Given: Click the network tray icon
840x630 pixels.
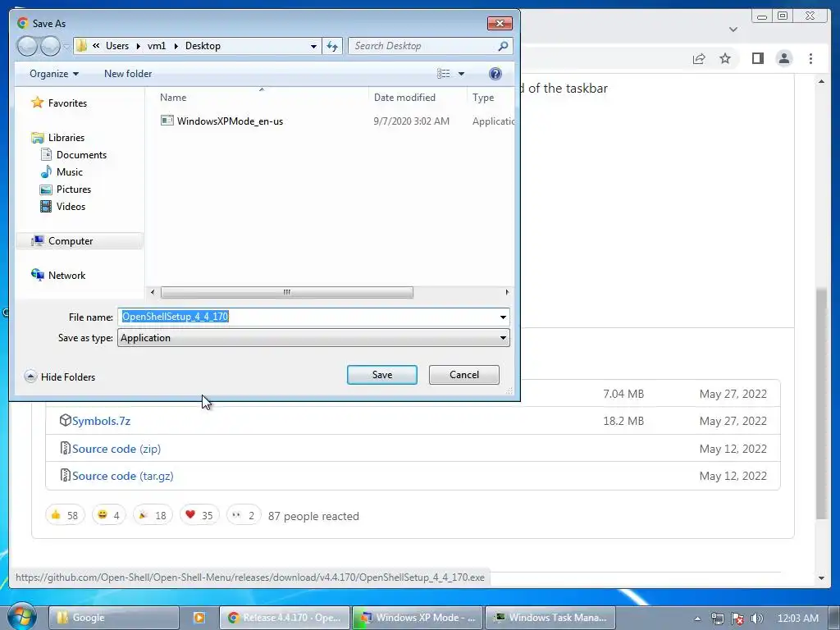Looking at the screenshot, I should [x=717, y=619].
